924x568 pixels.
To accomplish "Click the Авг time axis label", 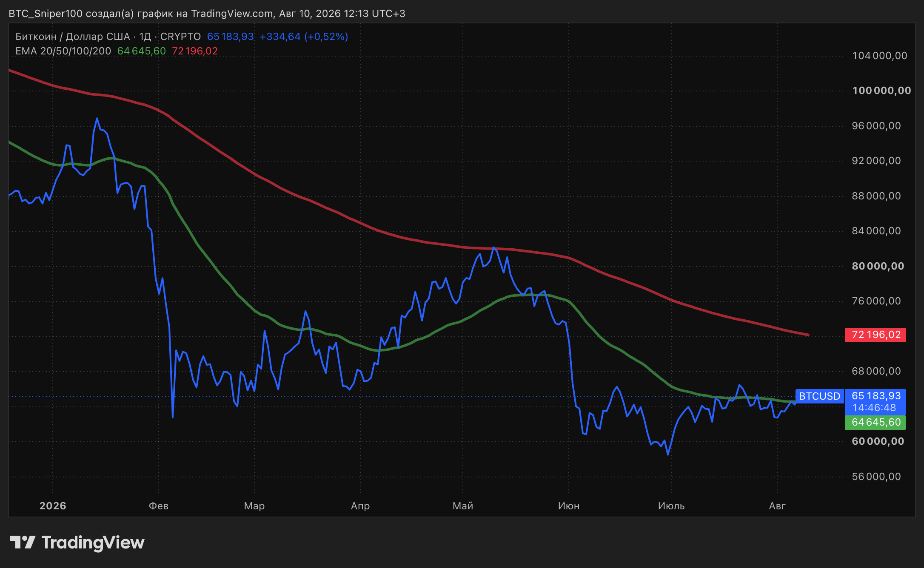I will [777, 506].
